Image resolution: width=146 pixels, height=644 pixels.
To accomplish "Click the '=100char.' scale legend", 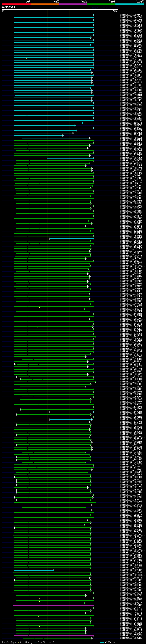I will pyautogui.click(x=108, y=642).
